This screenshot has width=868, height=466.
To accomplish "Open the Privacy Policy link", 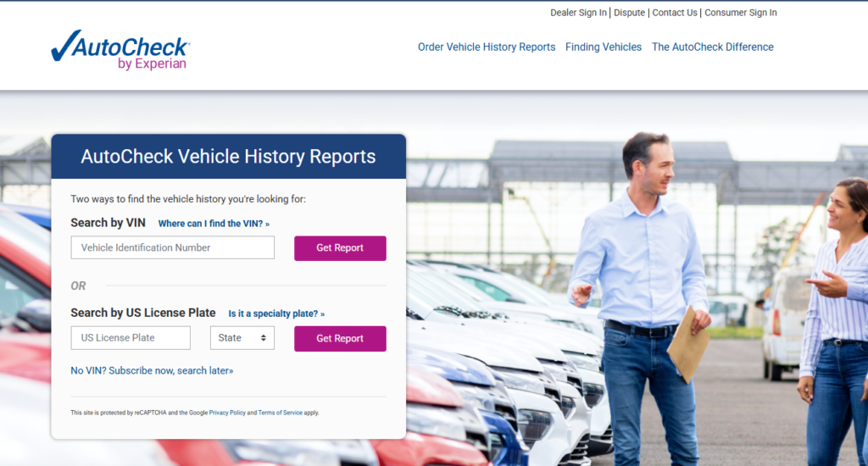I will 227,413.
